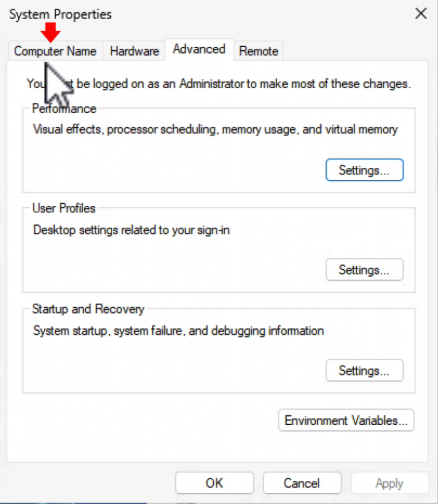The image size is (438, 504).
Task: Open the Environment Variables dialog
Action: [x=346, y=420]
